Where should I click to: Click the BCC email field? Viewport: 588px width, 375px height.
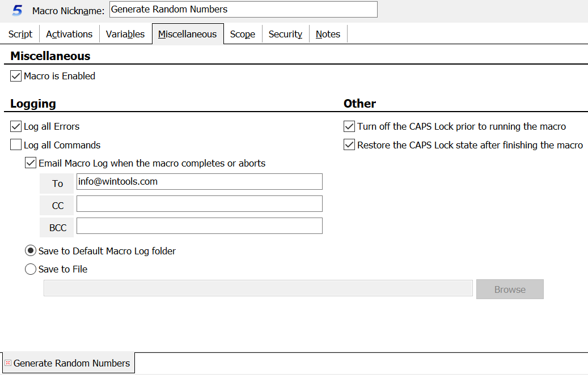click(199, 226)
